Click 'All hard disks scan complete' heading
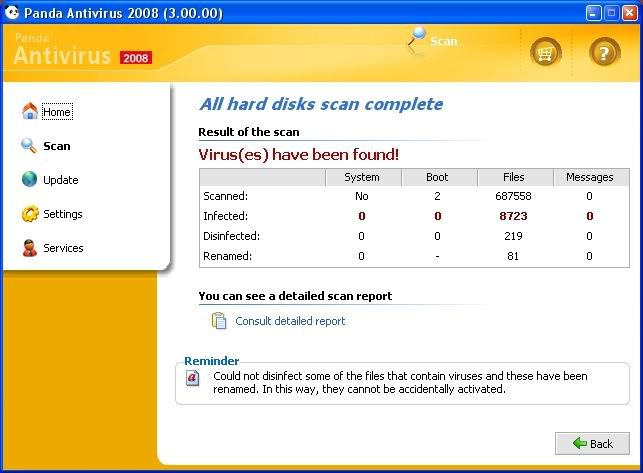 click(321, 104)
